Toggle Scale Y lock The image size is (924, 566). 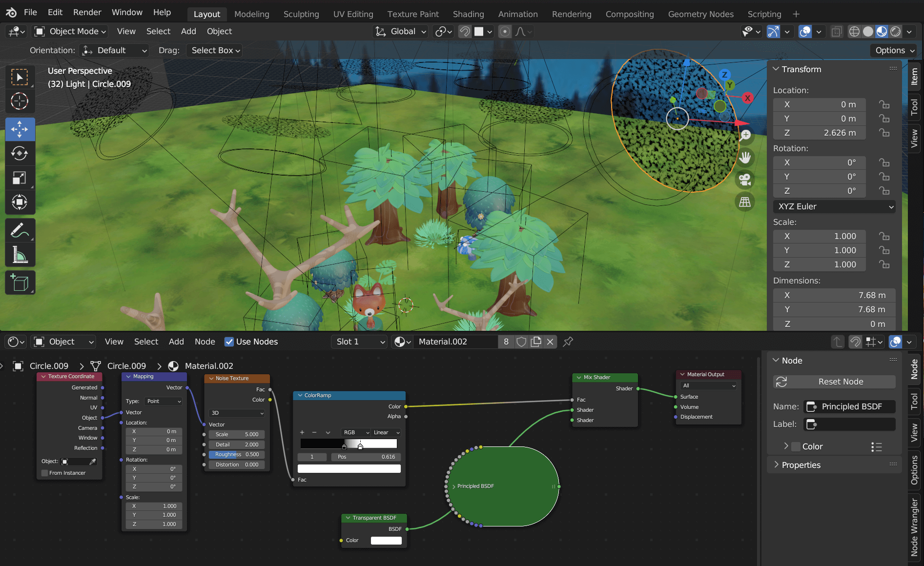point(884,250)
